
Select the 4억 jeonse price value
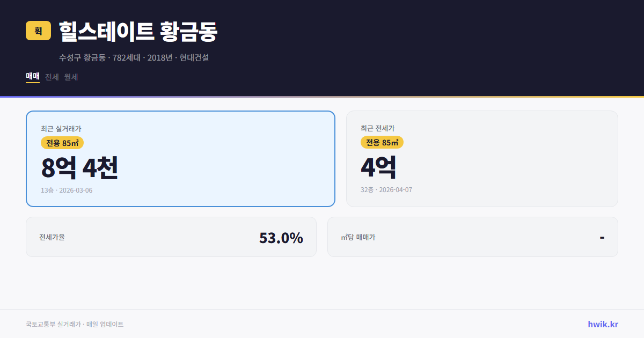tap(378, 167)
